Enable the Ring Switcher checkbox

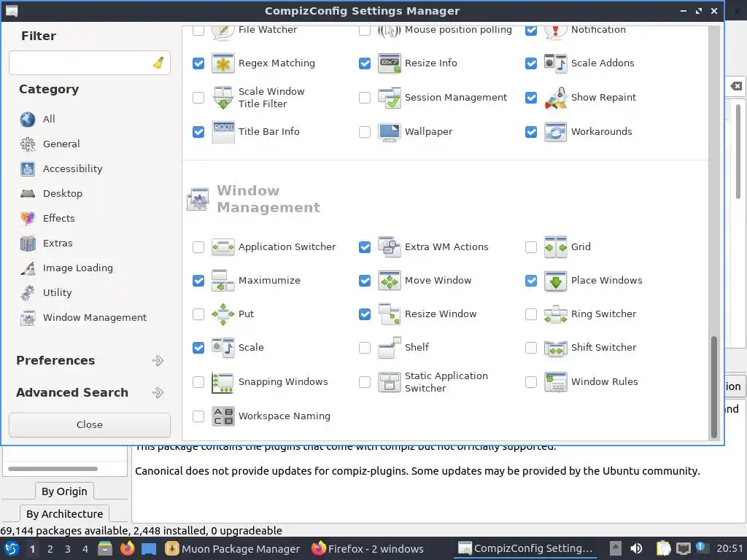531,314
